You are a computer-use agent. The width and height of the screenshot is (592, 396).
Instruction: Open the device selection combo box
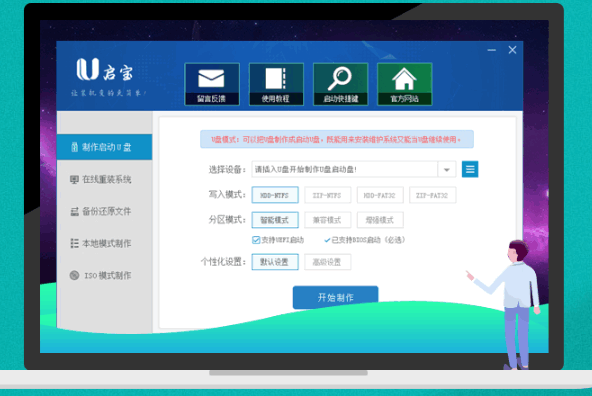click(x=354, y=169)
